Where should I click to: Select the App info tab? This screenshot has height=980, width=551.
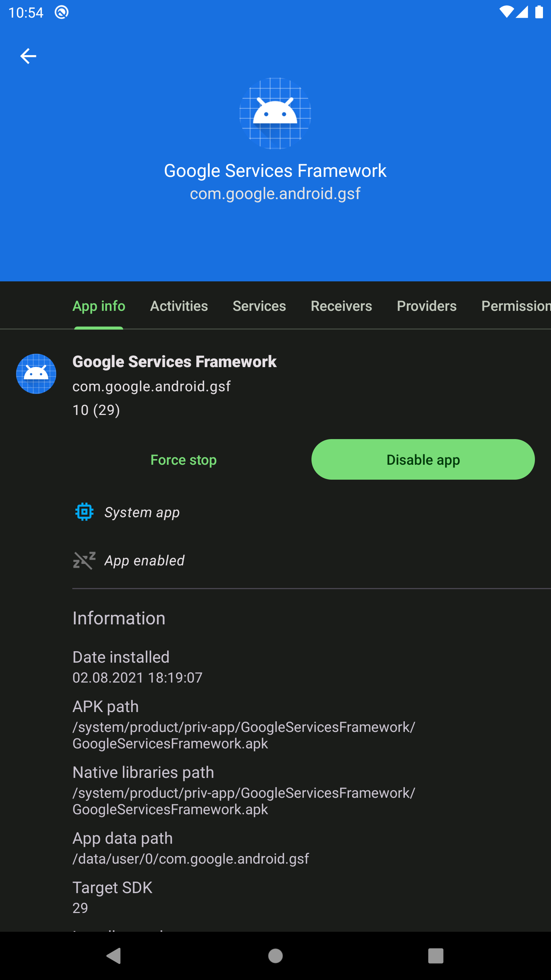pyautogui.click(x=99, y=306)
